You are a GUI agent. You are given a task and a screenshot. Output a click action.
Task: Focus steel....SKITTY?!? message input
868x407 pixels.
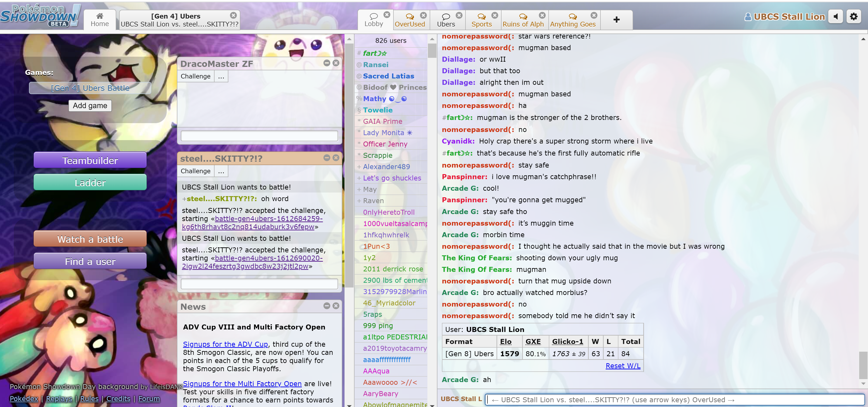(x=259, y=284)
